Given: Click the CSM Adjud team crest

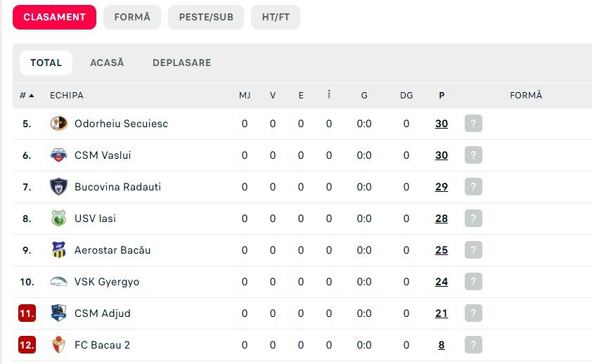Looking at the screenshot, I should 58,313.
